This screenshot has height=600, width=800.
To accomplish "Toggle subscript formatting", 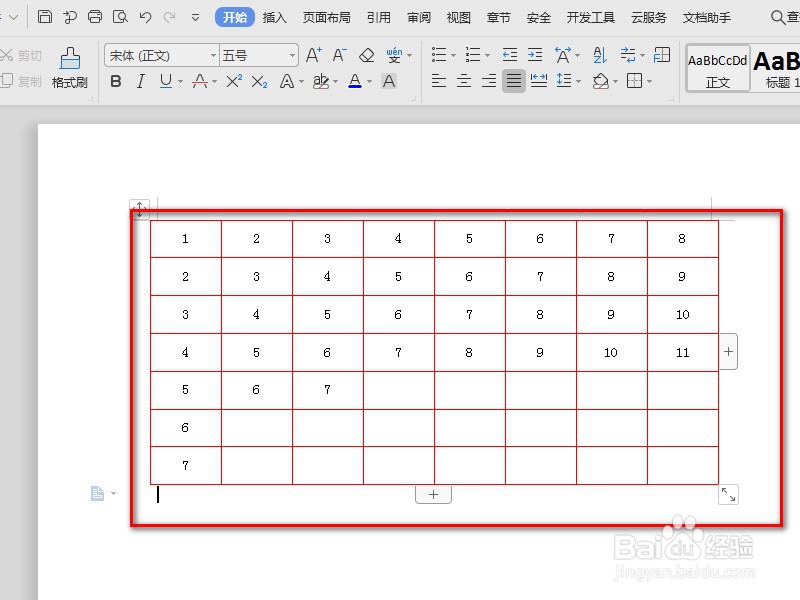I will pos(259,82).
